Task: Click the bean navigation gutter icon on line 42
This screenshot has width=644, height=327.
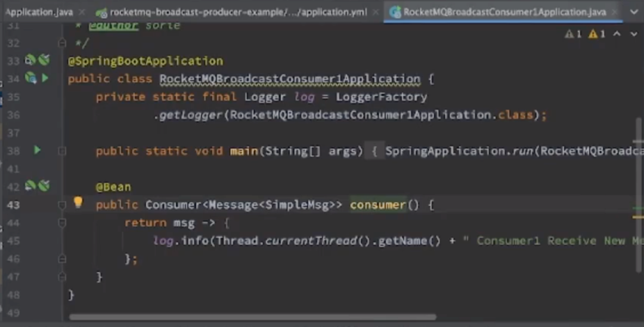Action: pyautogui.click(x=30, y=186)
